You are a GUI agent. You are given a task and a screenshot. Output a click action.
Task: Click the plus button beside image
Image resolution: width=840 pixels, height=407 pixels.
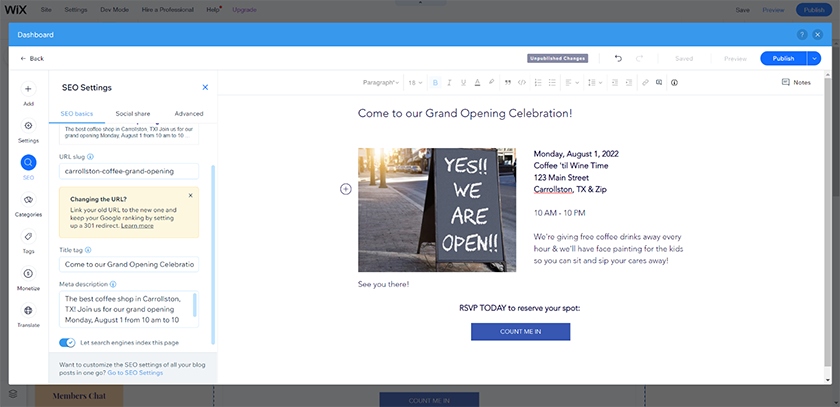(x=346, y=189)
